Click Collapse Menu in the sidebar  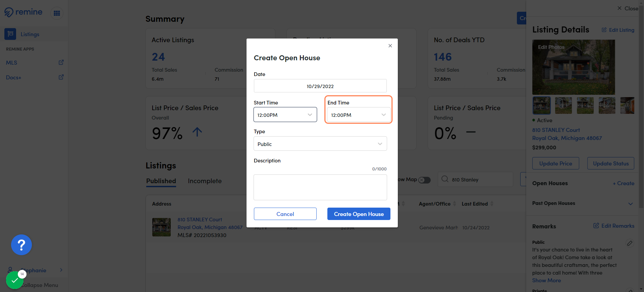click(40, 285)
